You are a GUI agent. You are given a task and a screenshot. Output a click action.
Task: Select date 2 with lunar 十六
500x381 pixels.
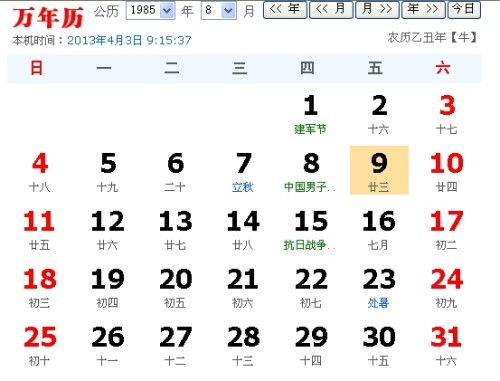[x=379, y=114]
